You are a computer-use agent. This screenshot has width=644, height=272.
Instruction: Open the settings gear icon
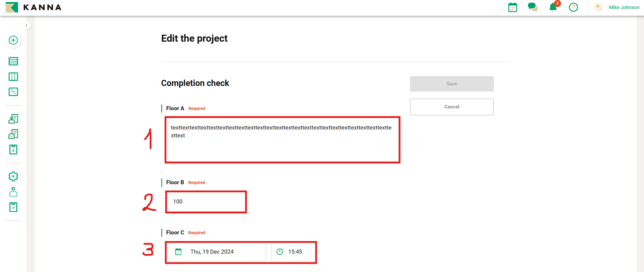(13, 176)
